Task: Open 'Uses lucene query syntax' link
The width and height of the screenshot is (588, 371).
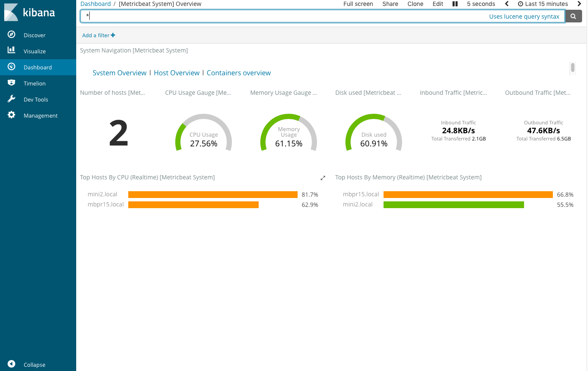Action: [x=524, y=16]
